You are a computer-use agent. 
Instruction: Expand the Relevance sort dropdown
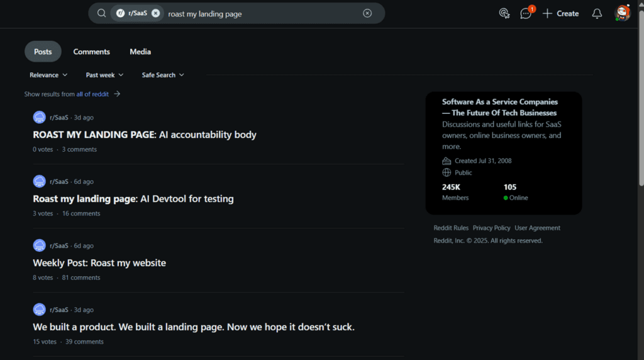pyautogui.click(x=48, y=75)
